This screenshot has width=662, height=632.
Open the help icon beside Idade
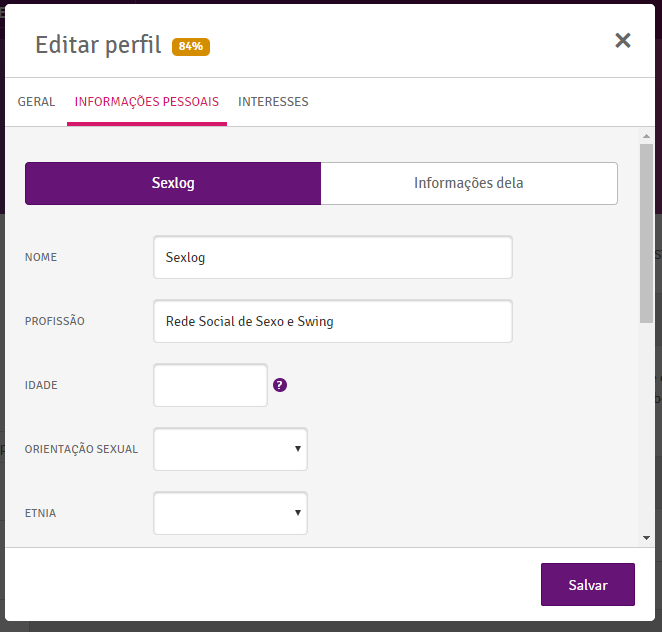point(280,385)
